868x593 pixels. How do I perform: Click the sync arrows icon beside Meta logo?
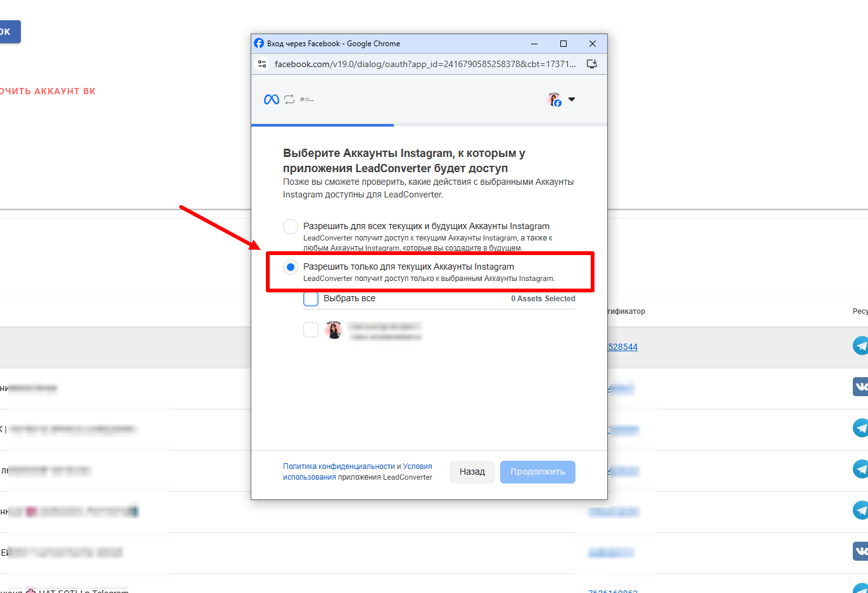pyautogui.click(x=289, y=99)
